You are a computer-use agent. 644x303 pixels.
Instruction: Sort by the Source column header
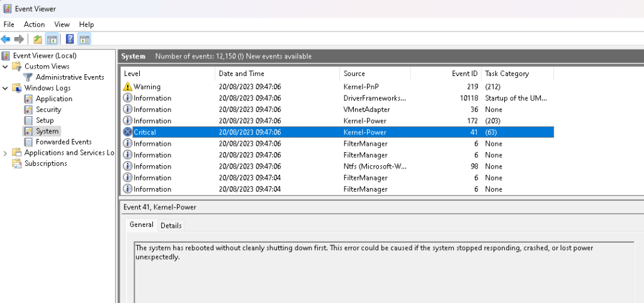[375, 74]
